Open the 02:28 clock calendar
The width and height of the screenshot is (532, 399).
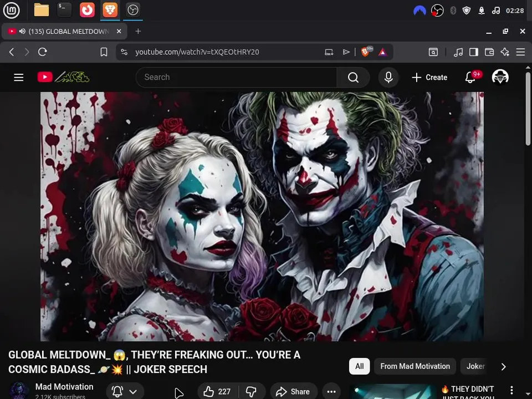(x=515, y=11)
